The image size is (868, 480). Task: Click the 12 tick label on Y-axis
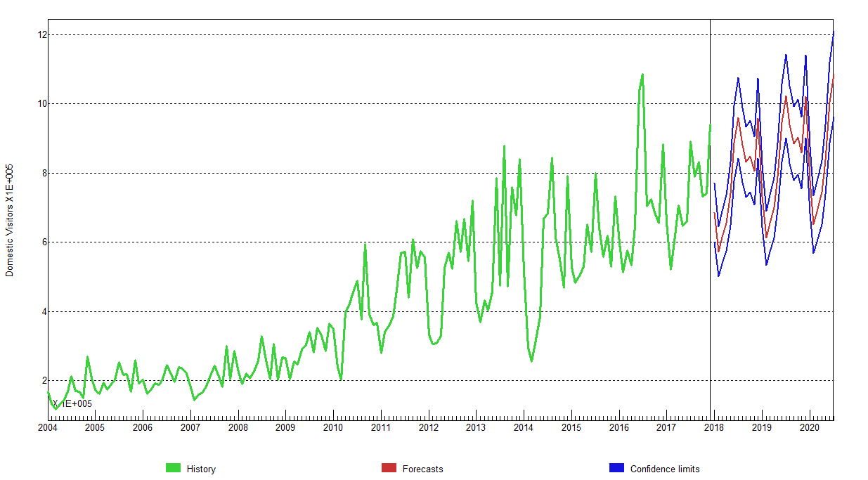(41, 35)
